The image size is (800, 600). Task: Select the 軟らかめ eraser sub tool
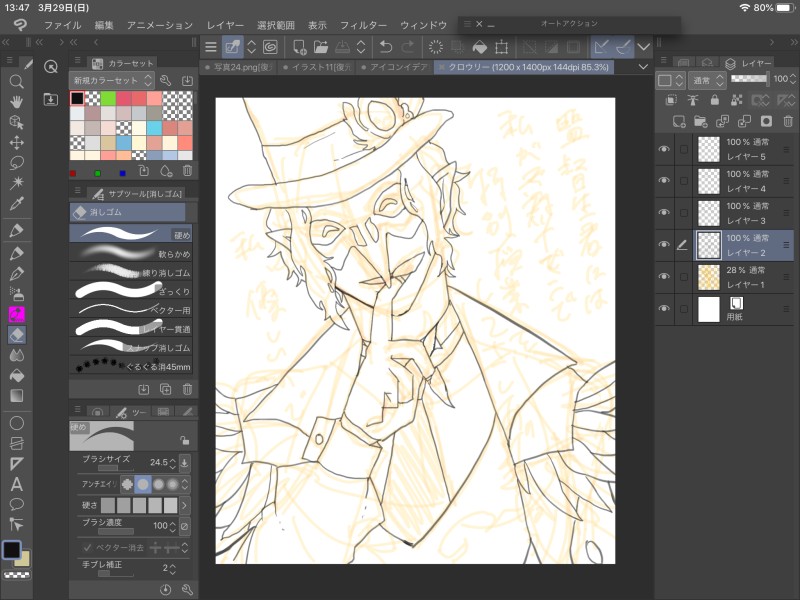coord(131,253)
